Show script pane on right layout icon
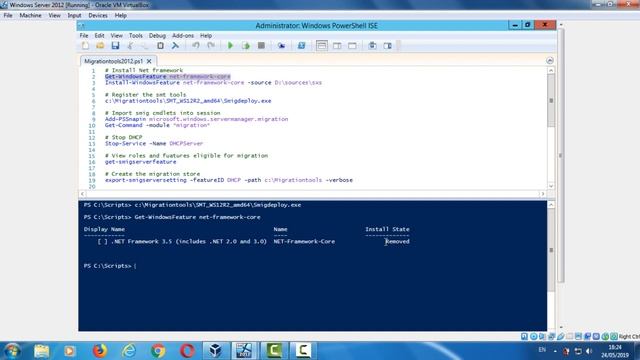 337,46
